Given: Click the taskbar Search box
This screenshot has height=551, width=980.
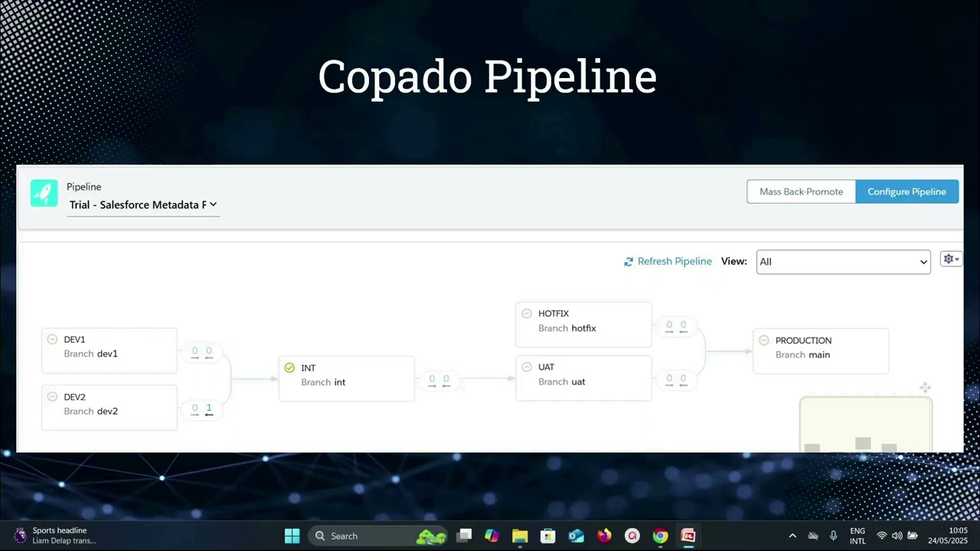Looking at the screenshot, I should pos(379,536).
